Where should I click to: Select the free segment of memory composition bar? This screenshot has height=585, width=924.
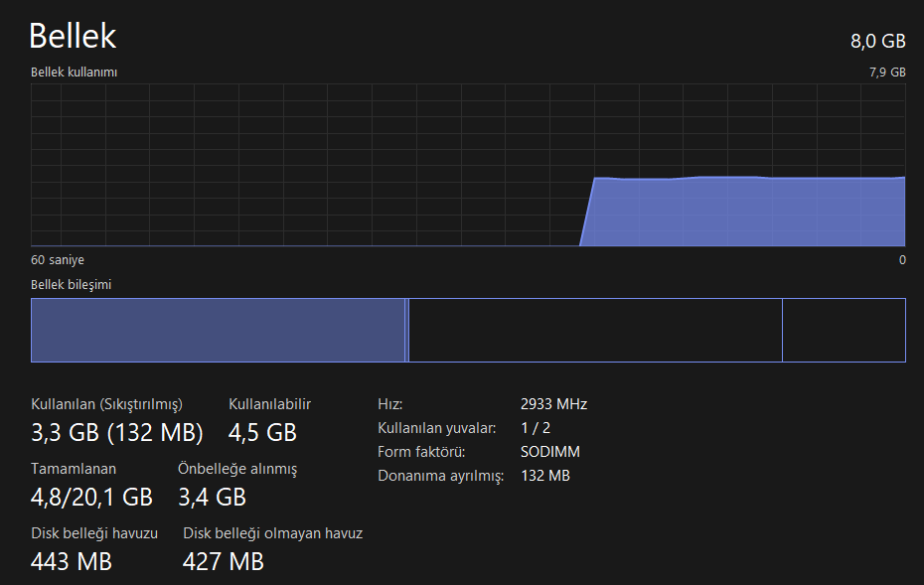tap(844, 330)
